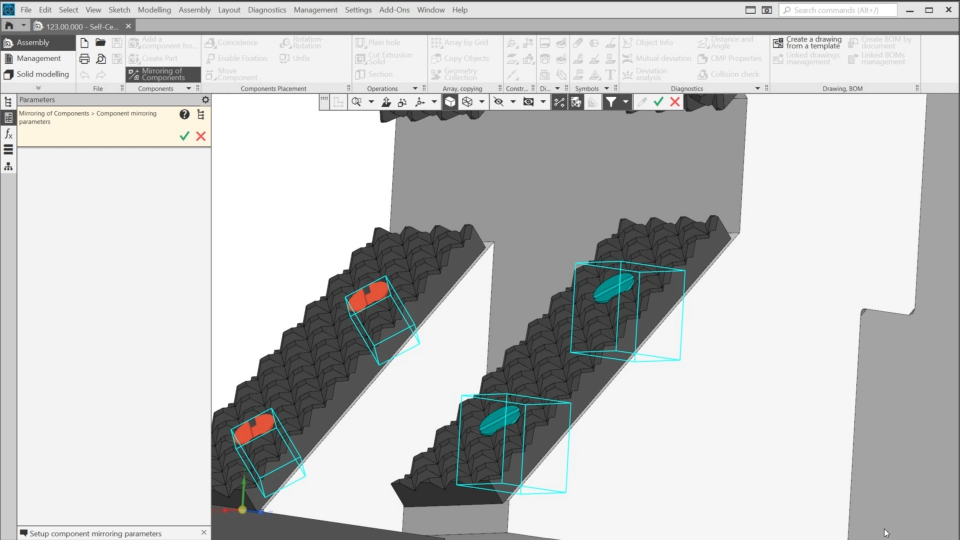The height and width of the screenshot is (540, 960).
Task: Toggle the hide objects eye icon
Action: pyautogui.click(x=498, y=102)
